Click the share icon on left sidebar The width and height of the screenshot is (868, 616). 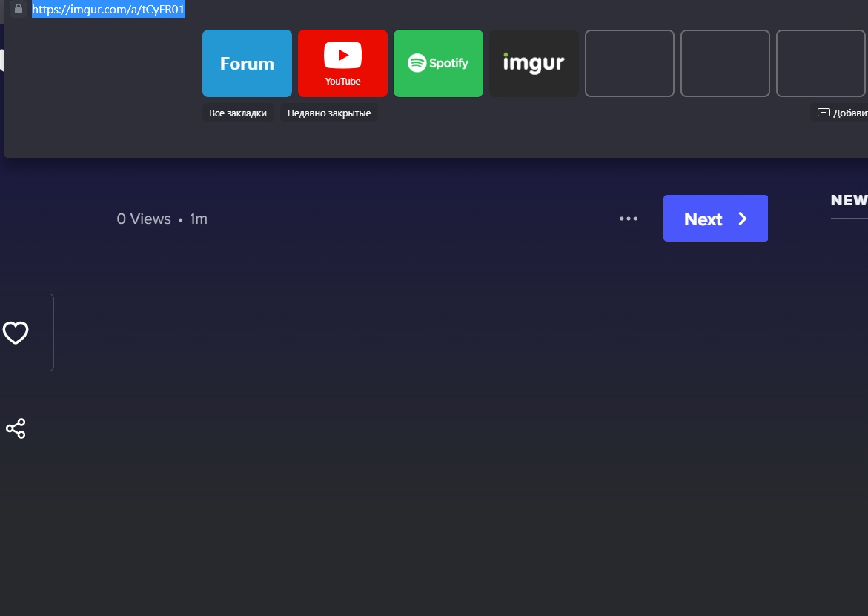pos(16,428)
